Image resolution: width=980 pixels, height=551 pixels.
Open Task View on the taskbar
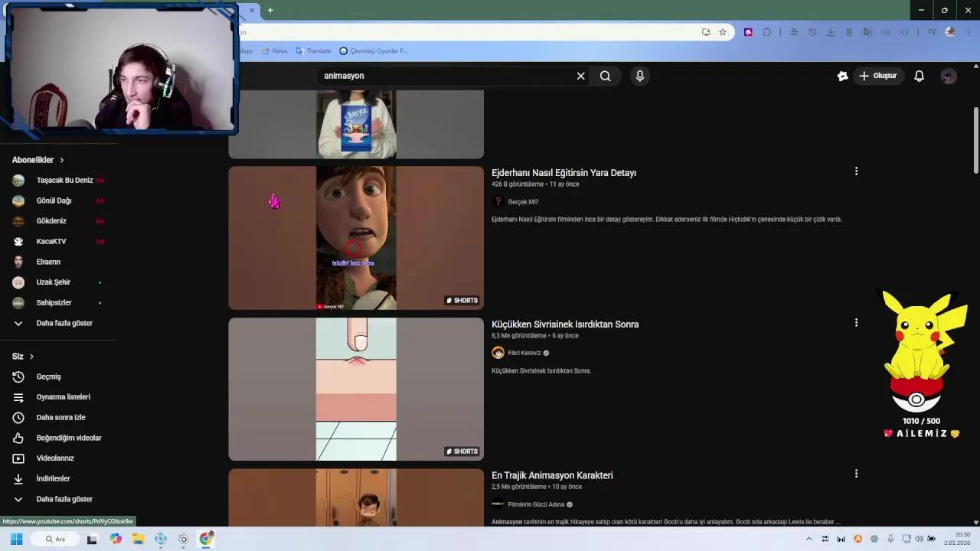coord(93,539)
